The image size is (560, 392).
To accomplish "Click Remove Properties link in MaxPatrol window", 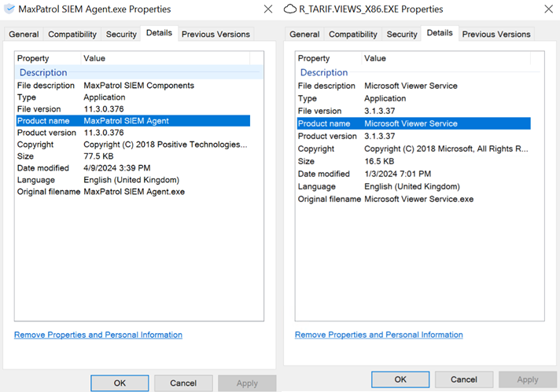I will (98, 335).
